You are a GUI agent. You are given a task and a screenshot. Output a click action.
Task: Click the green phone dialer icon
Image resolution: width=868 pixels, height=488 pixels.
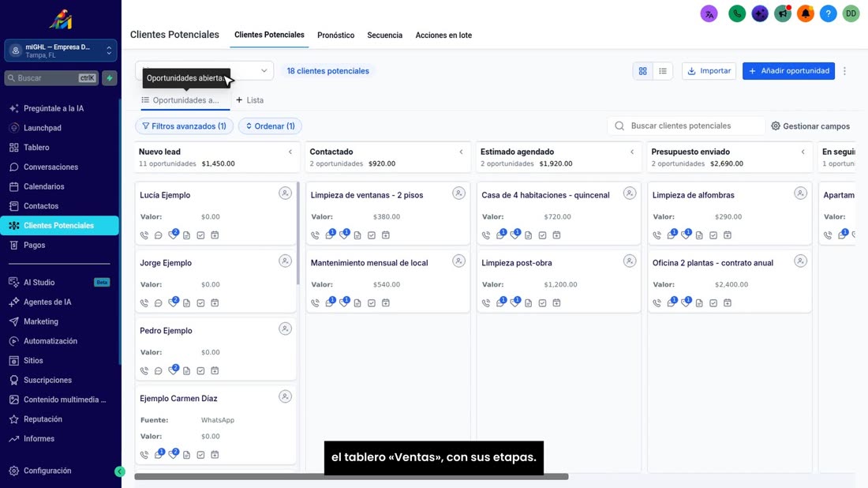point(737,14)
